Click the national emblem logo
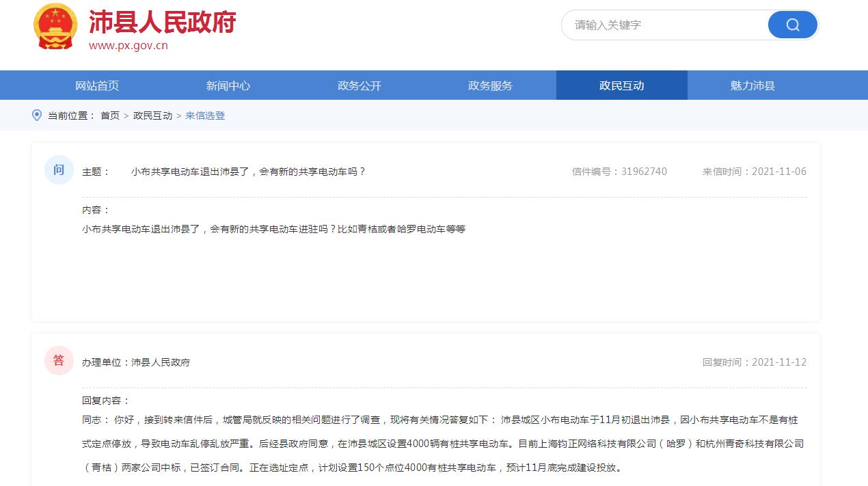This screenshot has width=868, height=486. [x=55, y=27]
